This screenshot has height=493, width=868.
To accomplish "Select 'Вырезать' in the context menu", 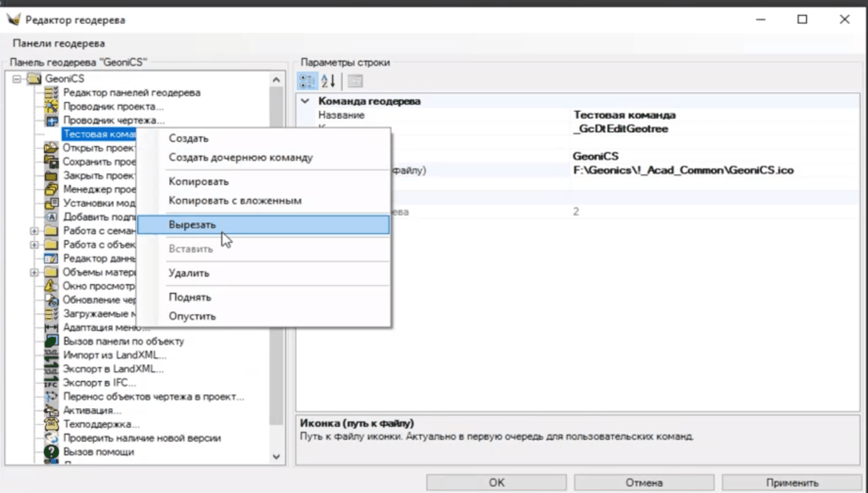I will pyautogui.click(x=192, y=225).
